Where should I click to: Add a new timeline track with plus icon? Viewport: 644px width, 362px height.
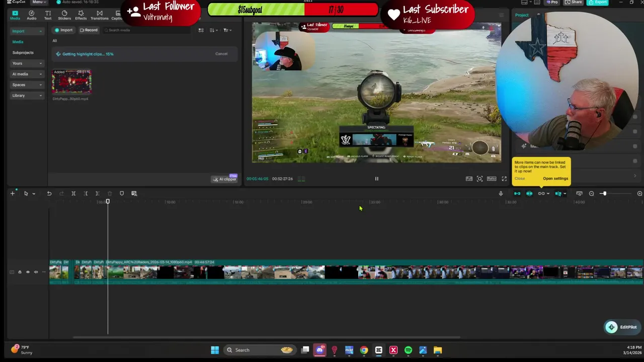coord(13,194)
